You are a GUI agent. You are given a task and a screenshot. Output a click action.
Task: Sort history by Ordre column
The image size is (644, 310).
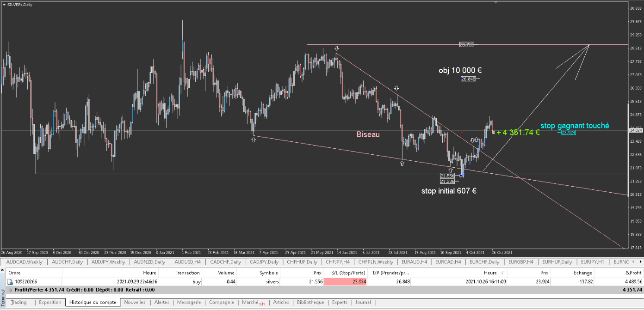click(34, 273)
